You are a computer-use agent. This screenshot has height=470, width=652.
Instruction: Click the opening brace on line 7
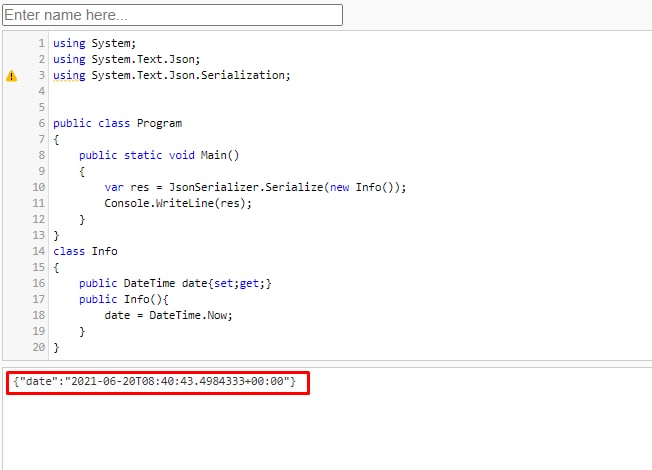click(56, 139)
